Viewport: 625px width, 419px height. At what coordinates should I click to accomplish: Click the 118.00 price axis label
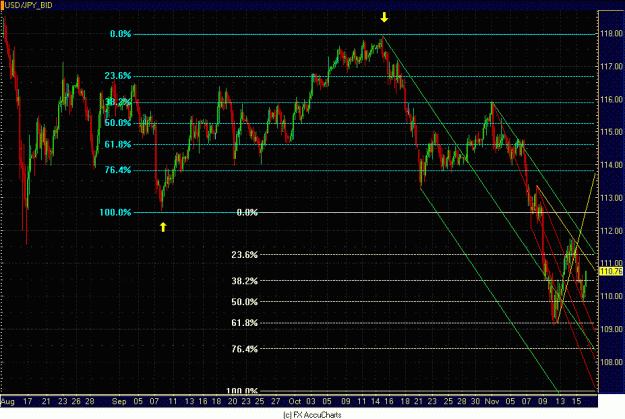click(x=611, y=33)
